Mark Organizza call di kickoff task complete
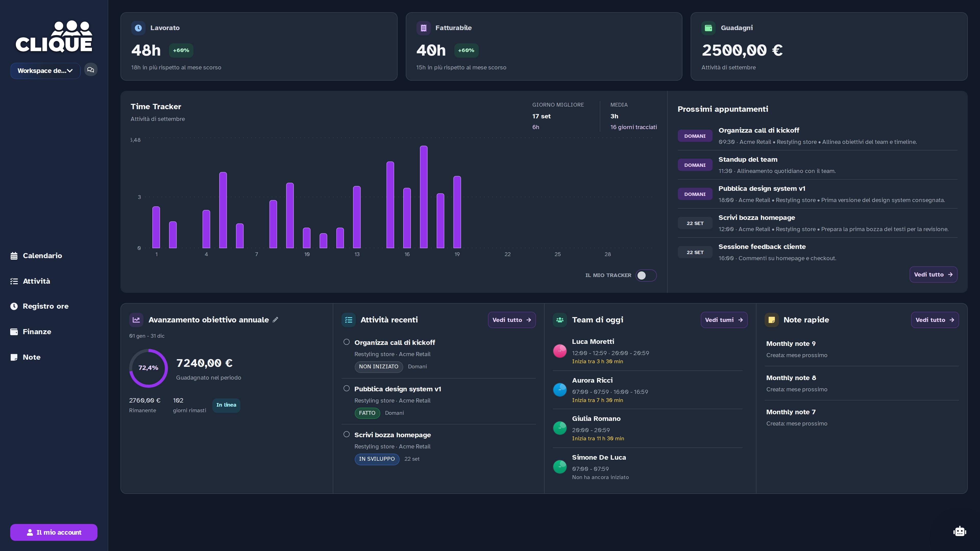Screen dimensions: 980x551 pos(346,342)
